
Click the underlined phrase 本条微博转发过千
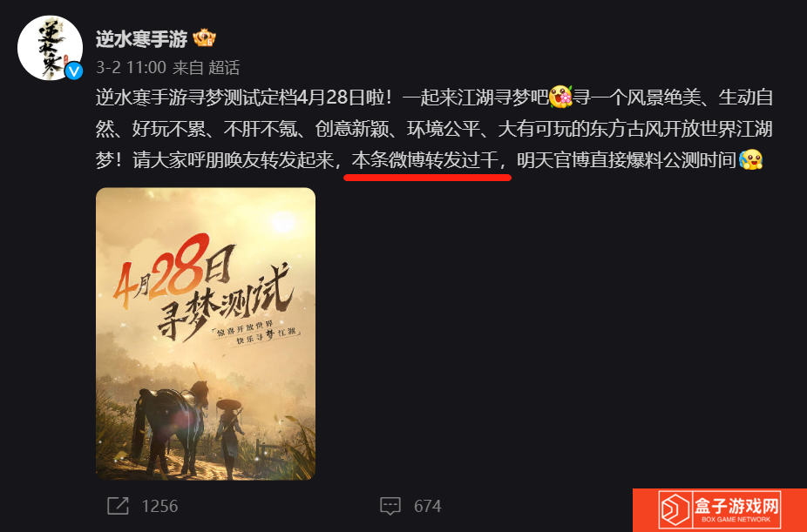pyautogui.click(x=425, y=160)
